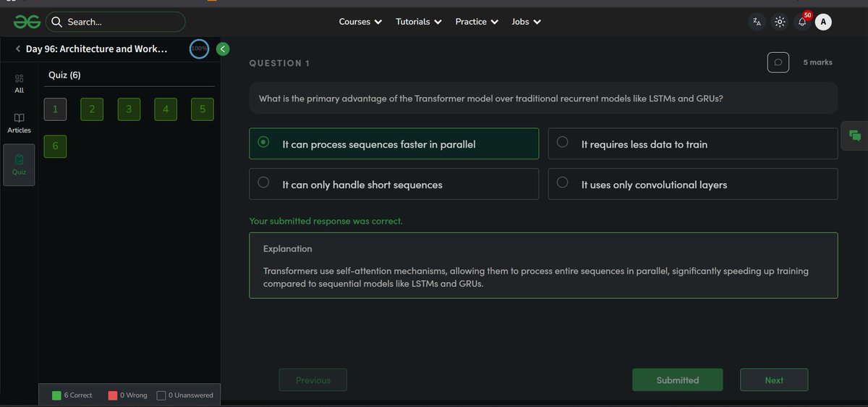Click the GeeksforGeeks logo
Viewport: 868px width, 407px height.
(27, 22)
